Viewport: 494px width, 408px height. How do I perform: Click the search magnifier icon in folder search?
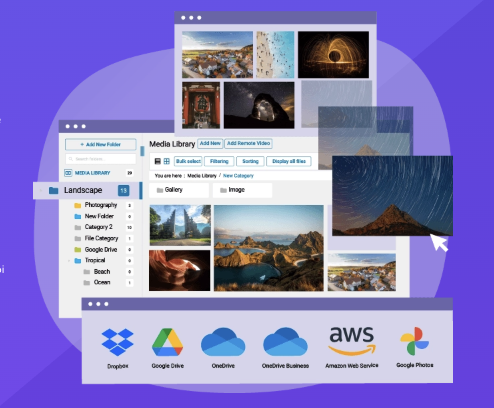click(x=71, y=159)
